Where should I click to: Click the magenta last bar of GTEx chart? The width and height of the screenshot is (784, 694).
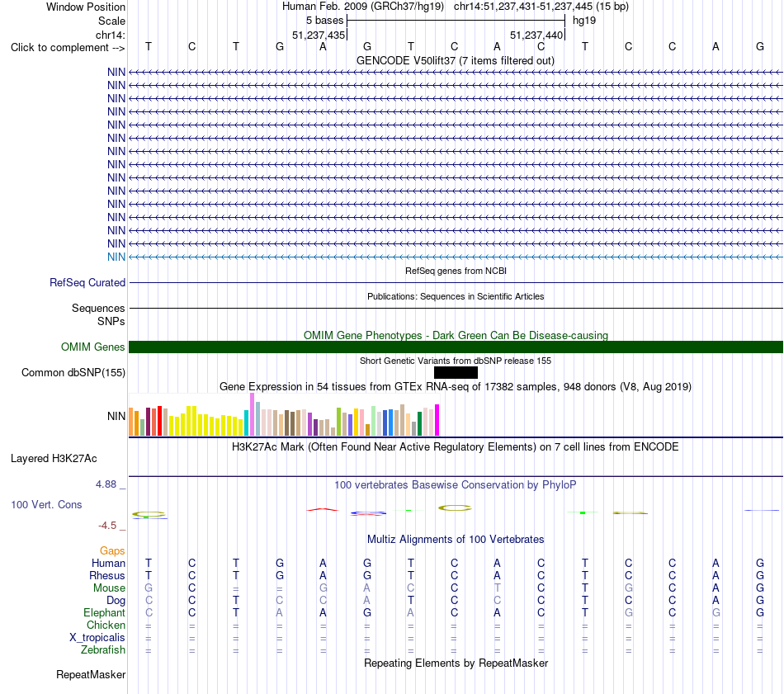click(x=437, y=420)
